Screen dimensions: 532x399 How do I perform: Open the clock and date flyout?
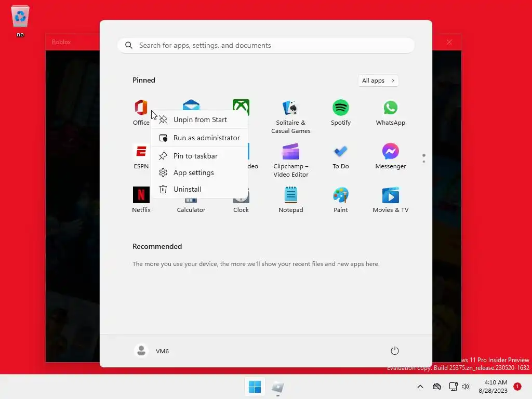point(493,387)
